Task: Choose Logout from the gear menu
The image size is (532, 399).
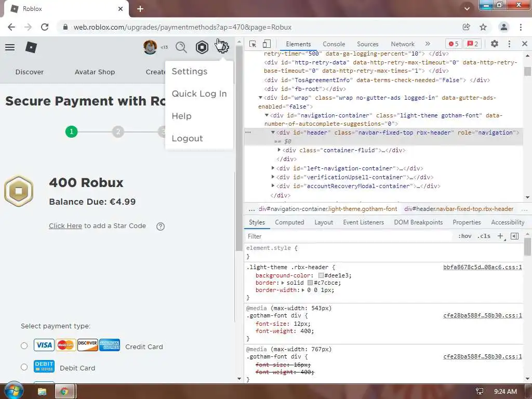Action: (187, 138)
